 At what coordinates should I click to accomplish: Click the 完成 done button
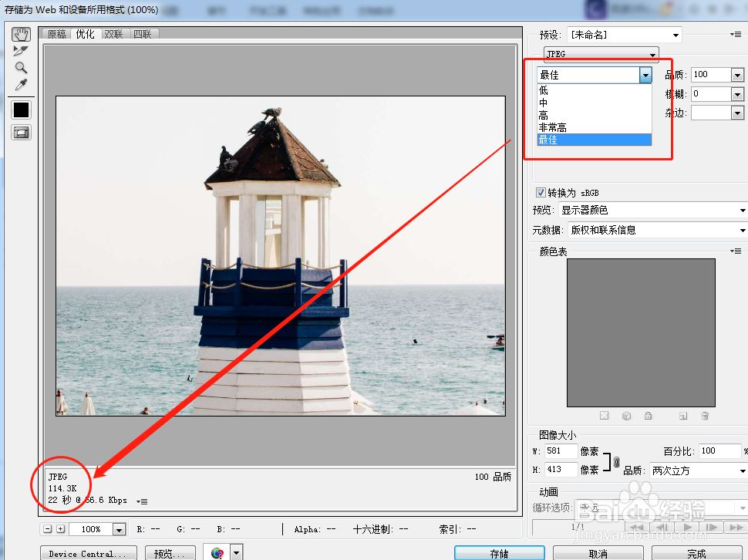(696, 553)
